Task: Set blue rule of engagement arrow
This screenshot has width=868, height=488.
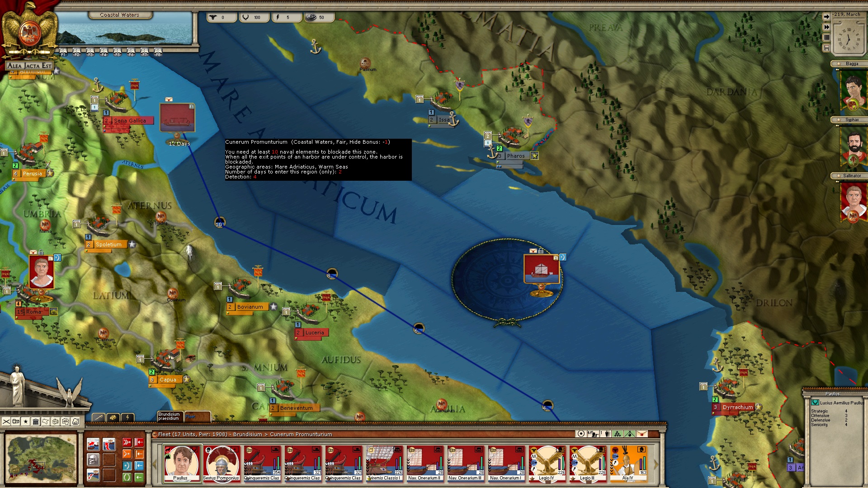Action: tap(139, 466)
